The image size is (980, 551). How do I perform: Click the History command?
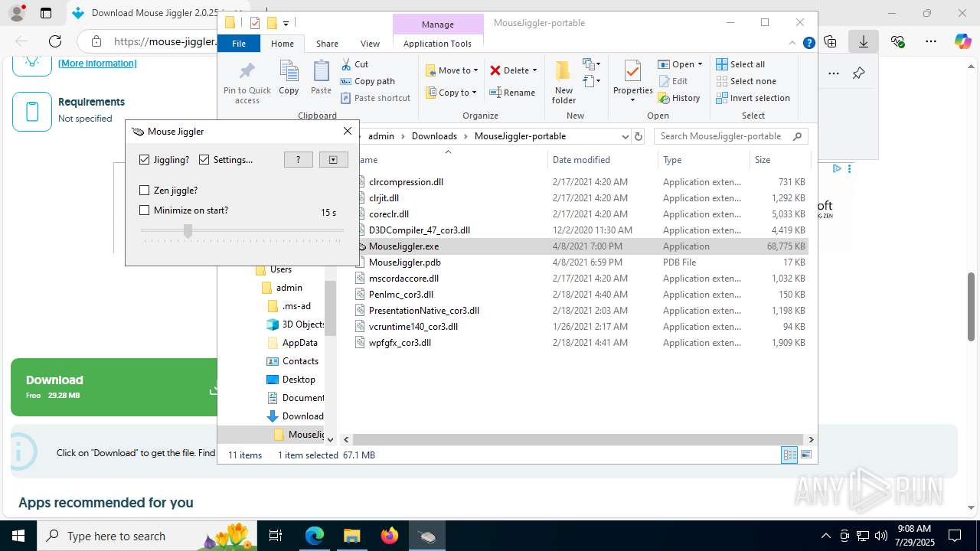click(x=679, y=98)
